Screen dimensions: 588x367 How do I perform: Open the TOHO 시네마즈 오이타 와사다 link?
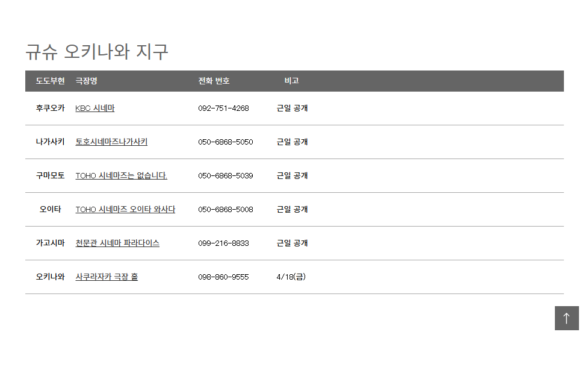pos(125,210)
